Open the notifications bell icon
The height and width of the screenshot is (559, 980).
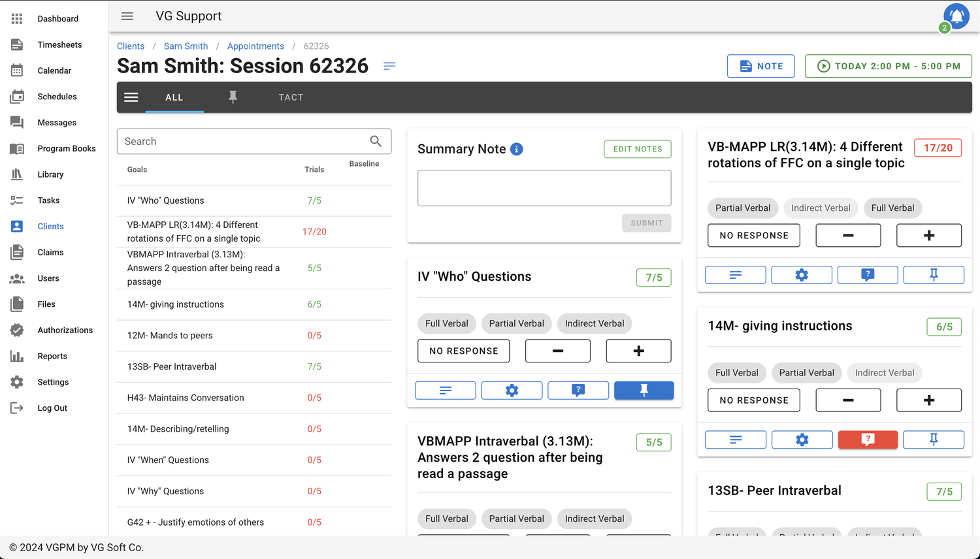coord(956,16)
